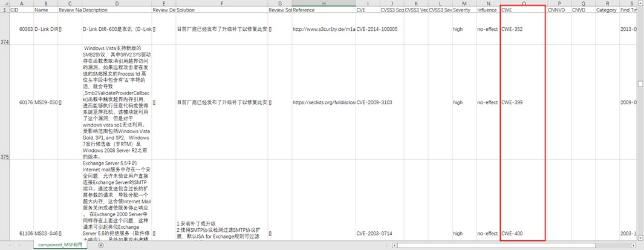Add a new sheet with plus icon
Viewport: 644px width, 250px height.
point(101,245)
